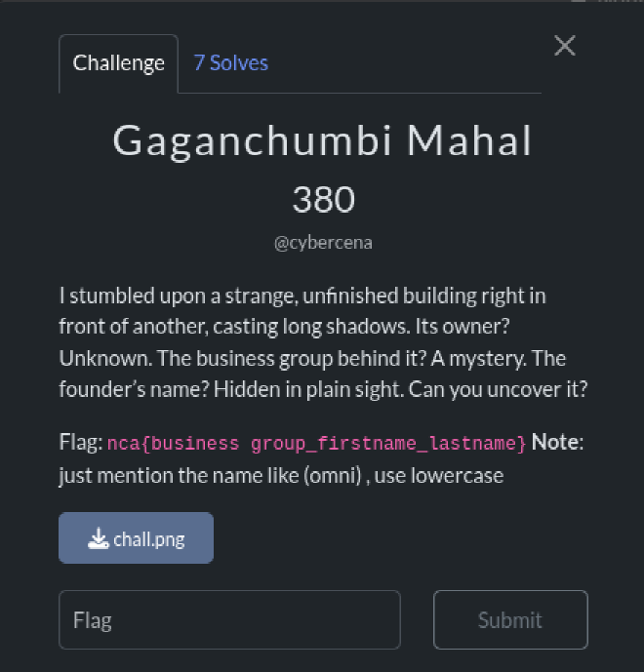Download the chall.png attachment

(136, 538)
